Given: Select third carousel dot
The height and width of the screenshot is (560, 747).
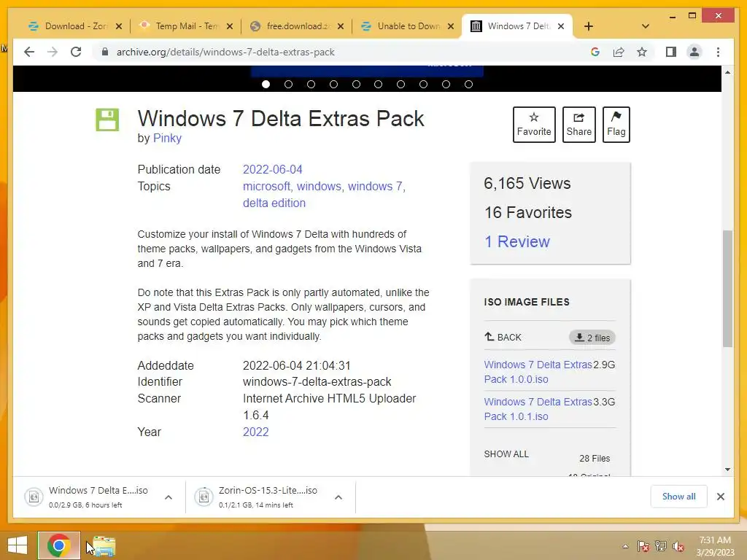Looking at the screenshot, I should pyautogui.click(x=311, y=85).
